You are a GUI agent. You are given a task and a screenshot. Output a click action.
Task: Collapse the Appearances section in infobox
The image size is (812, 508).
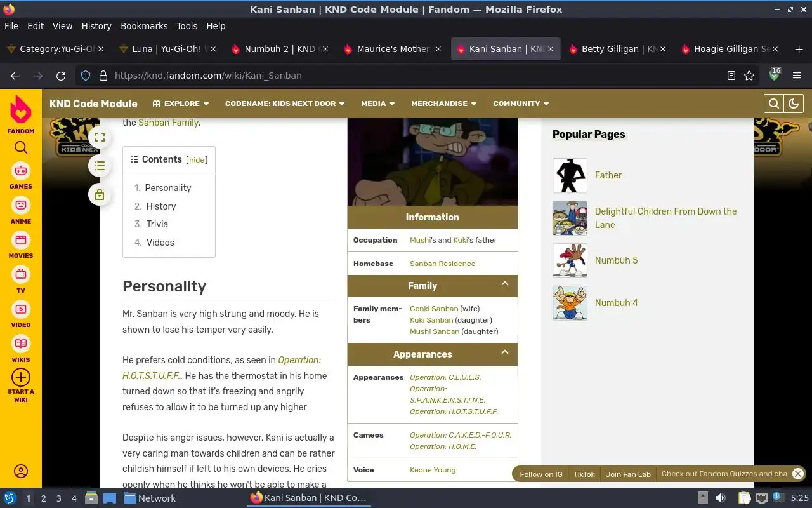click(505, 352)
